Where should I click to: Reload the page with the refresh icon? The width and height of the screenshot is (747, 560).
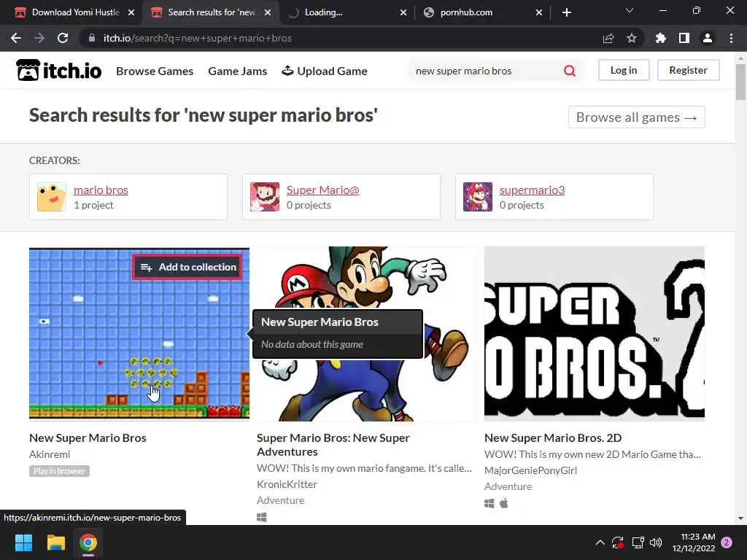(63, 38)
